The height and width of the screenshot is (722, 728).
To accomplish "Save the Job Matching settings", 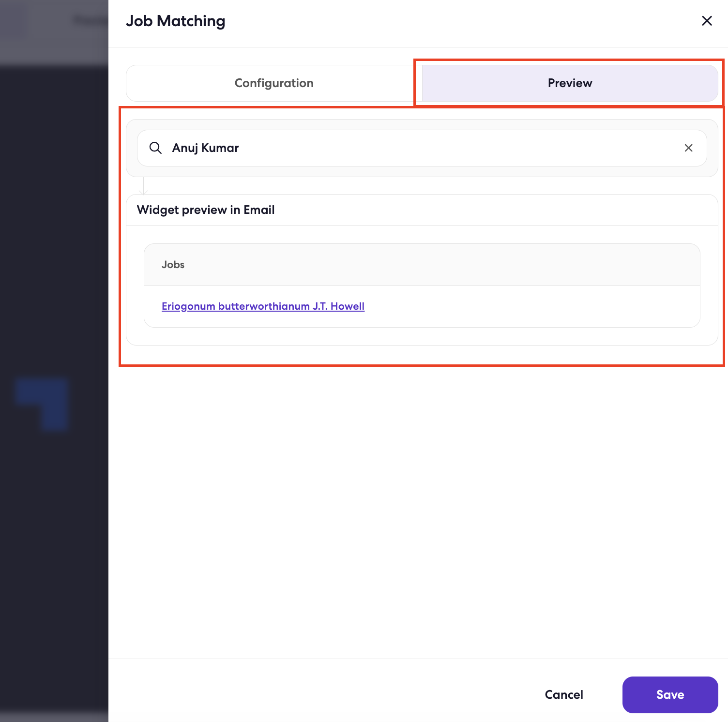I will (x=670, y=695).
